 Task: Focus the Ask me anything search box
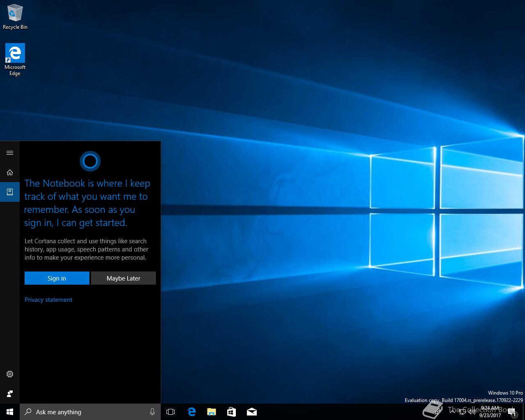tap(90, 412)
